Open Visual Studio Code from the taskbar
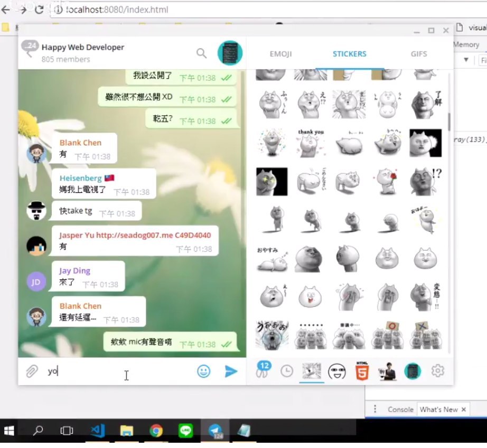This screenshot has width=487, height=448. tap(97, 431)
